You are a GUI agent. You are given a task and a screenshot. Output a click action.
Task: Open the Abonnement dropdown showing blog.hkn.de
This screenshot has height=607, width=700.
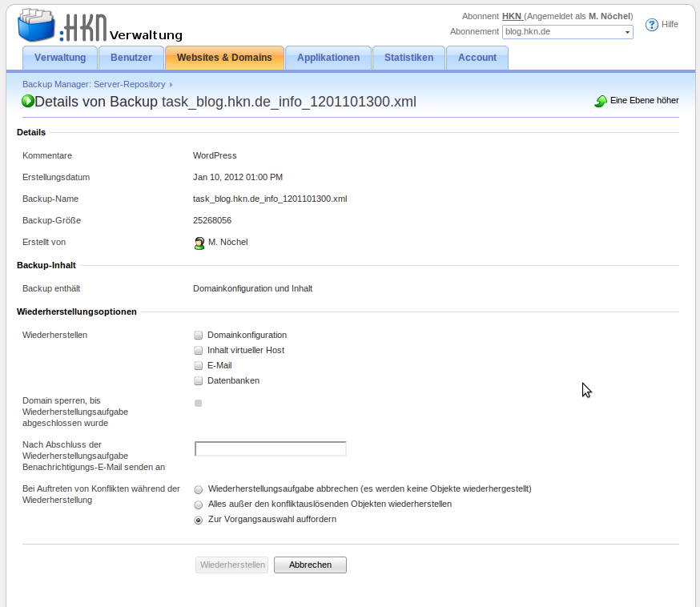point(567,32)
